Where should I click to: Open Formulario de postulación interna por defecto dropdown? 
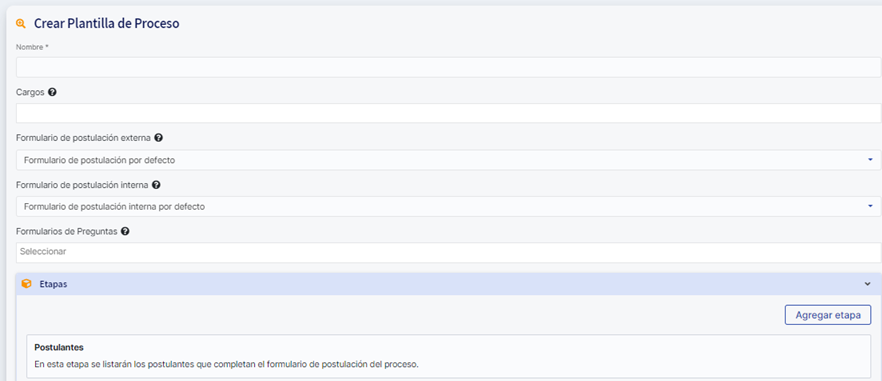[x=448, y=207]
